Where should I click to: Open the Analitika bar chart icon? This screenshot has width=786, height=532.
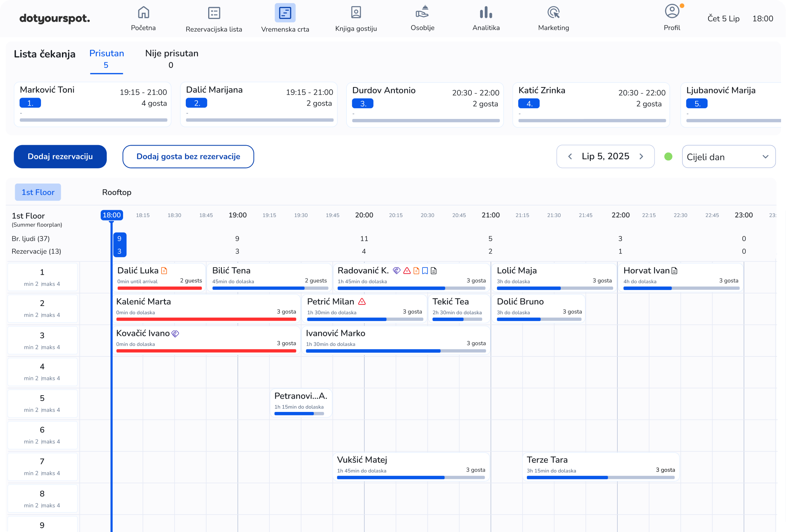[x=486, y=13]
